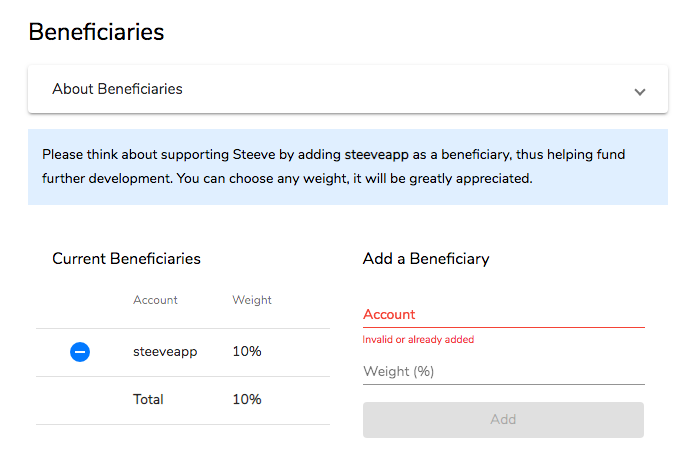This screenshot has height=476, width=690.
Task: Click the Beneficiaries page heading
Action: click(x=96, y=31)
